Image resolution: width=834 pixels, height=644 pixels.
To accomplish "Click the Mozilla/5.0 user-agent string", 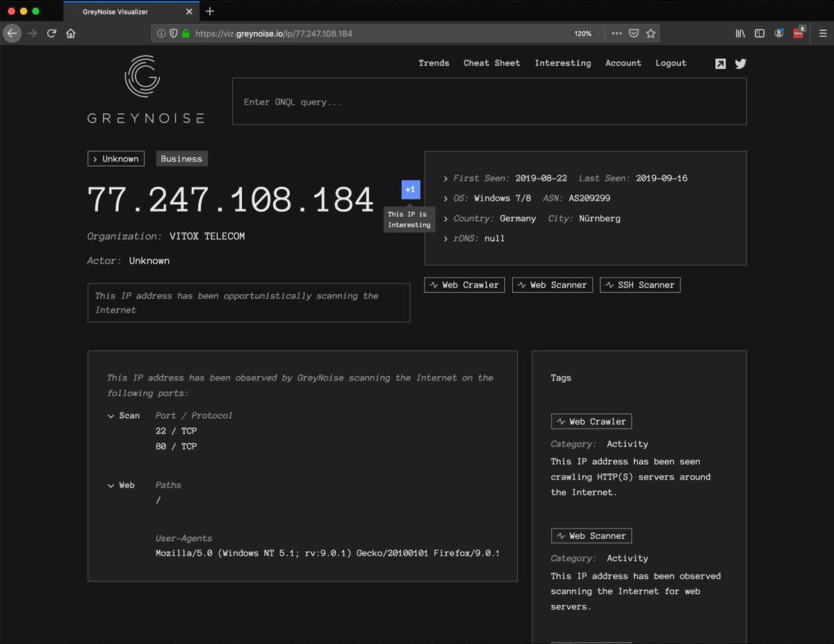I will (x=327, y=553).
